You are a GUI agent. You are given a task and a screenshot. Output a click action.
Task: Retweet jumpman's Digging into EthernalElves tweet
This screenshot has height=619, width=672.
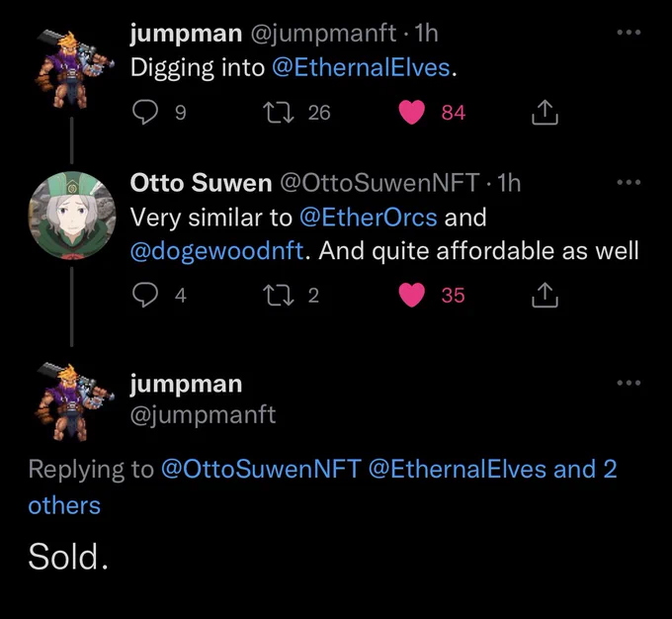coord(279,112)
